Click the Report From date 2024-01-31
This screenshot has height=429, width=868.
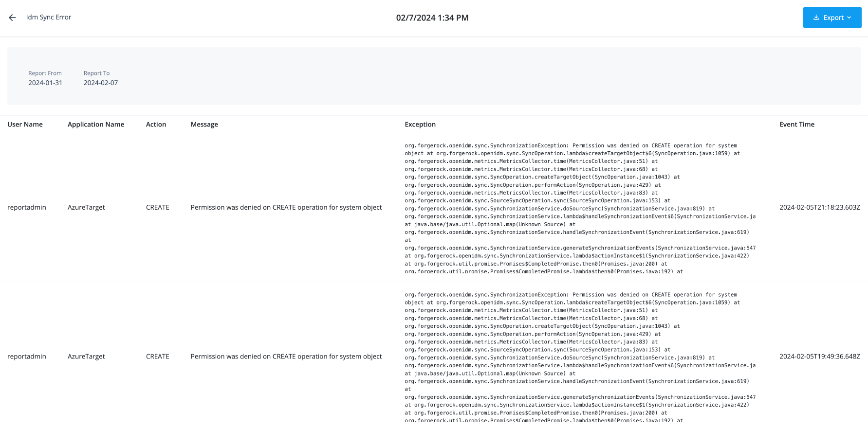(x=45, y=83)
